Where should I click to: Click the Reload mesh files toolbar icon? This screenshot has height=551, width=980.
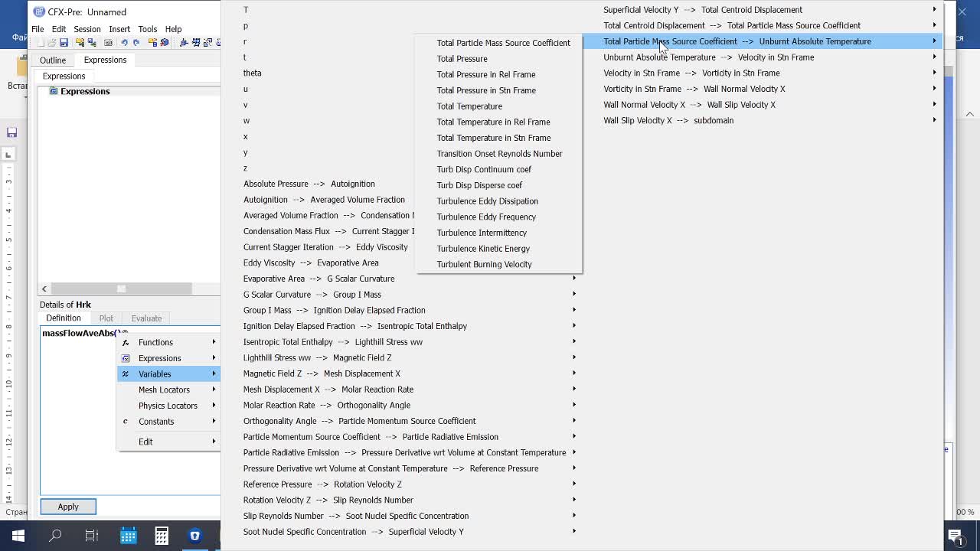coord(92,43)
